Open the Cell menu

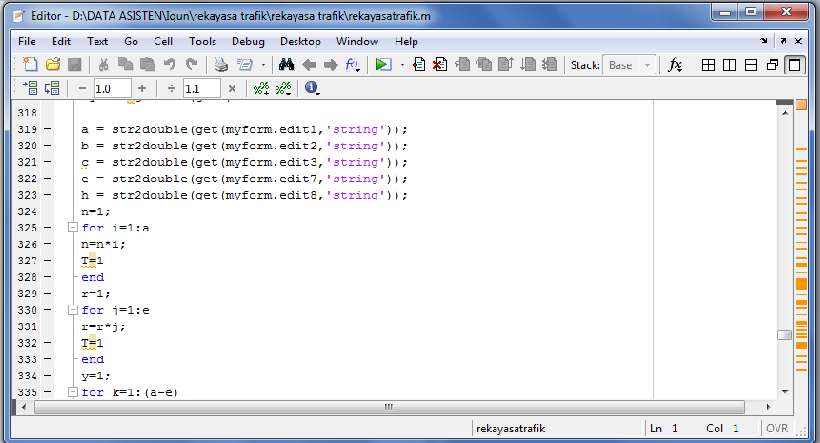pos(163,41)
